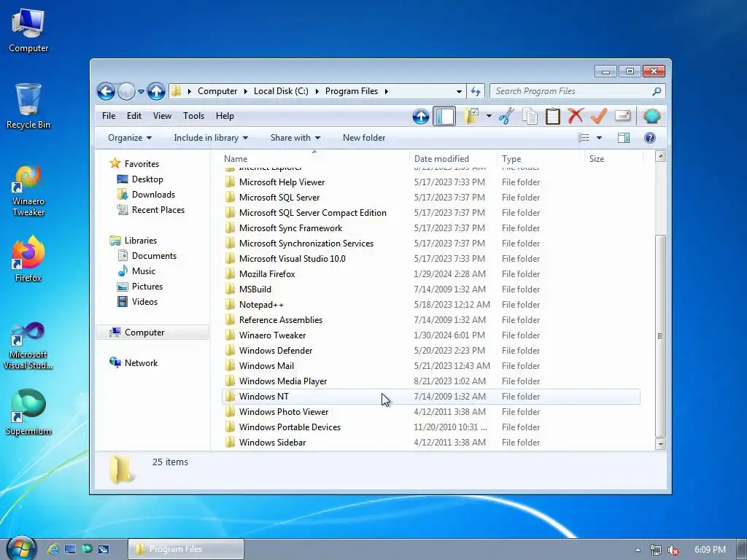The image size is (747, 560).
Task: Click the 6:09 PM system clock
Action: (710, 550)
